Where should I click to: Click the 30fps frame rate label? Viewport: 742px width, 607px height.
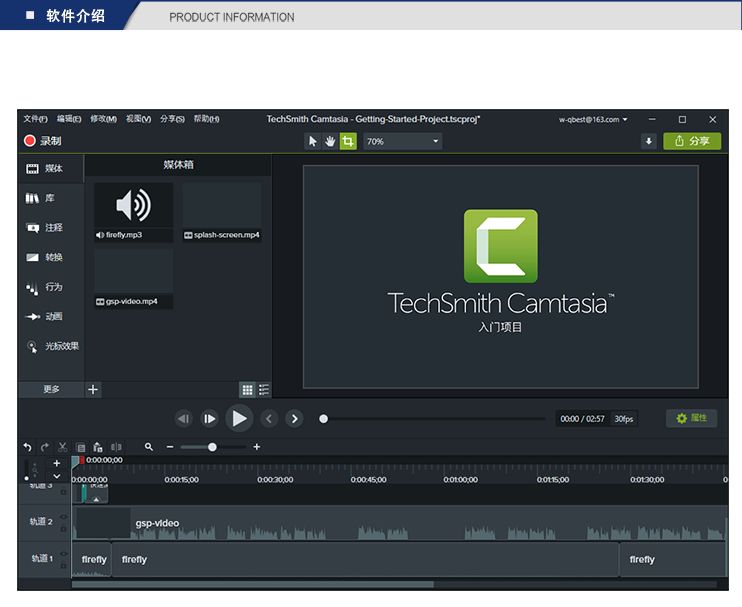click(x=624, y=419)
